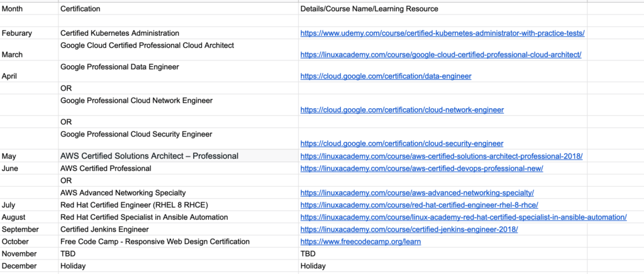This screenshot has width=644, height=274.
Task: Select 'Certified Kubernetes Administration' cell
Action: tap(178, 33)
